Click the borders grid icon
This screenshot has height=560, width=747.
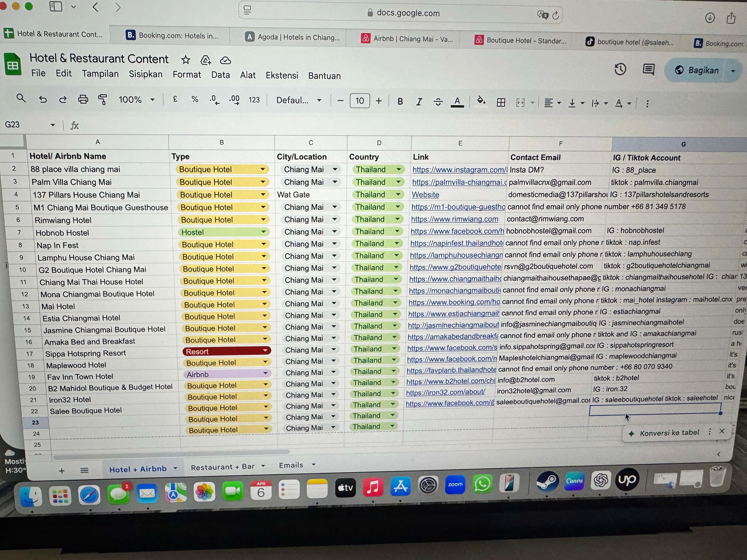click(x=501, y=102)
